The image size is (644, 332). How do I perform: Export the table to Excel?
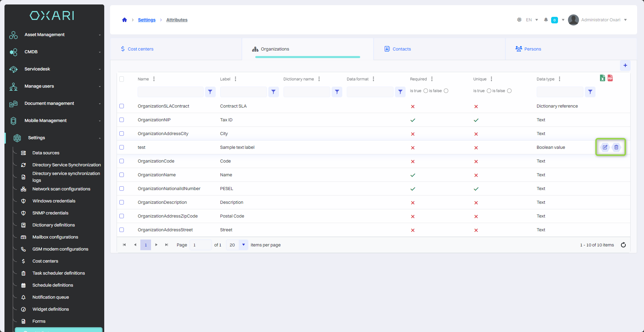tap(602, 78)
